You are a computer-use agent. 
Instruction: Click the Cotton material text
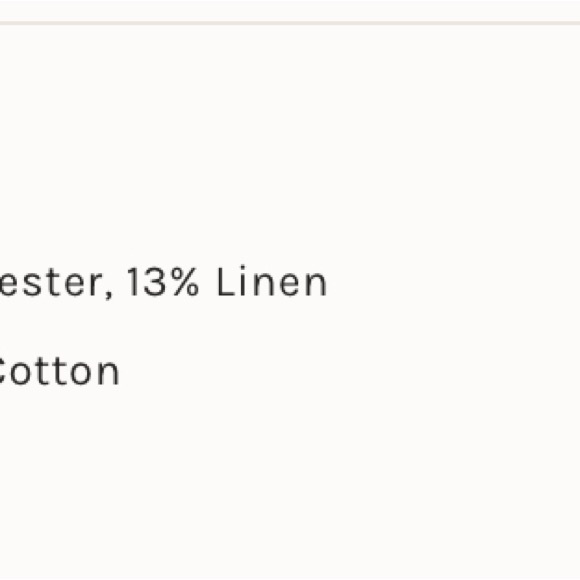tap(59, 371)
